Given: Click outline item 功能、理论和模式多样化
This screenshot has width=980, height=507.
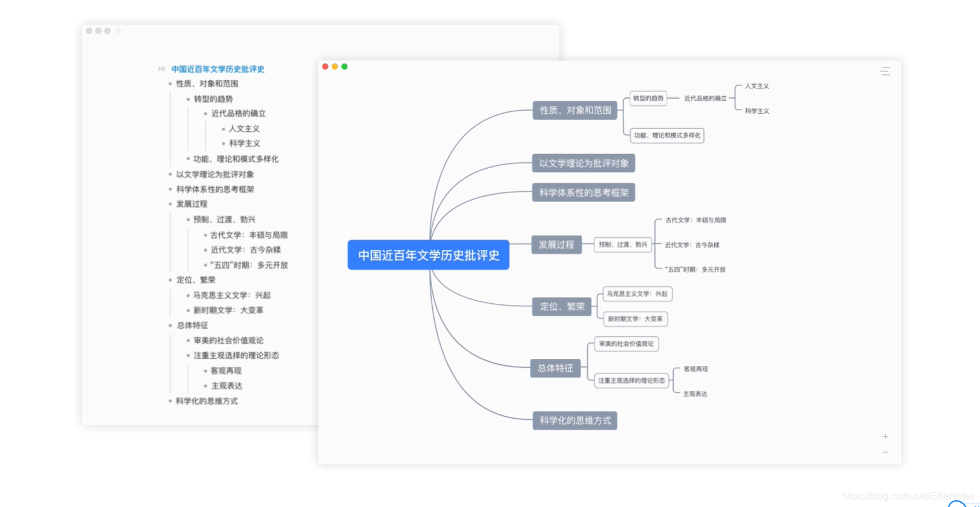Looking at the screenshot, I should click(236, 159).
